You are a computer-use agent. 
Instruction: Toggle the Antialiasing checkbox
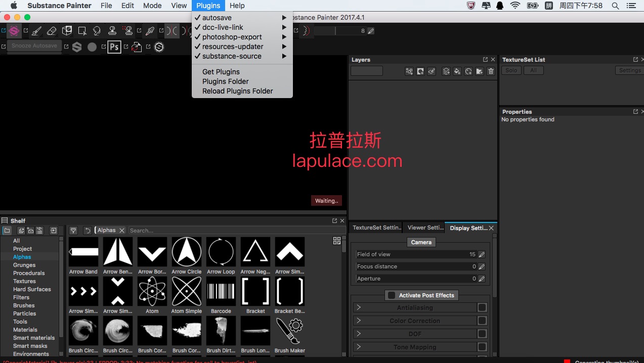click(x=482, y=307)
